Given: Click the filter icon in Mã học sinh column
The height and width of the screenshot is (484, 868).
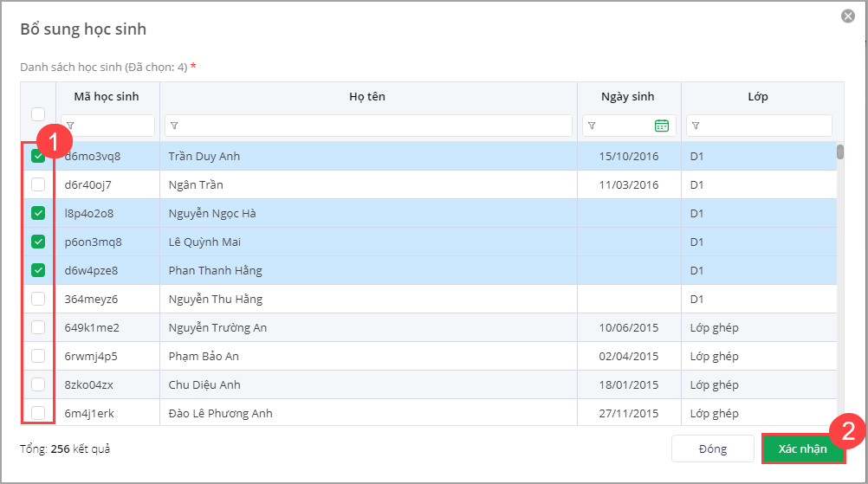Looking at the screenshot, I should (70, 126).
